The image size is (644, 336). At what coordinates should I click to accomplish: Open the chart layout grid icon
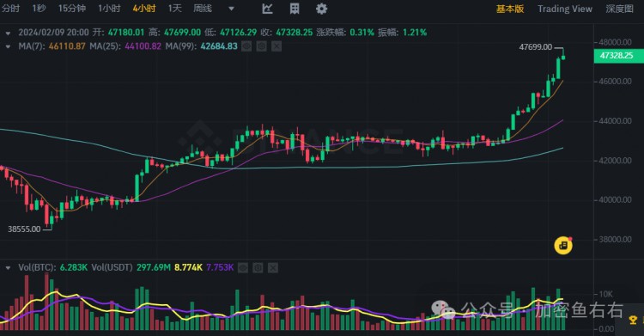click(295, 9)
